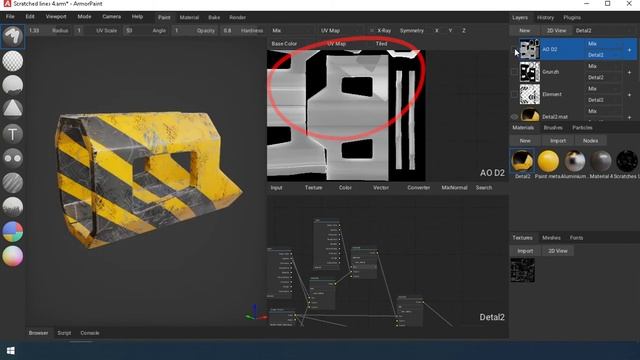Select the Element layer thumbnail
Viewport: 640px width, 360px height.
point(529,94)
